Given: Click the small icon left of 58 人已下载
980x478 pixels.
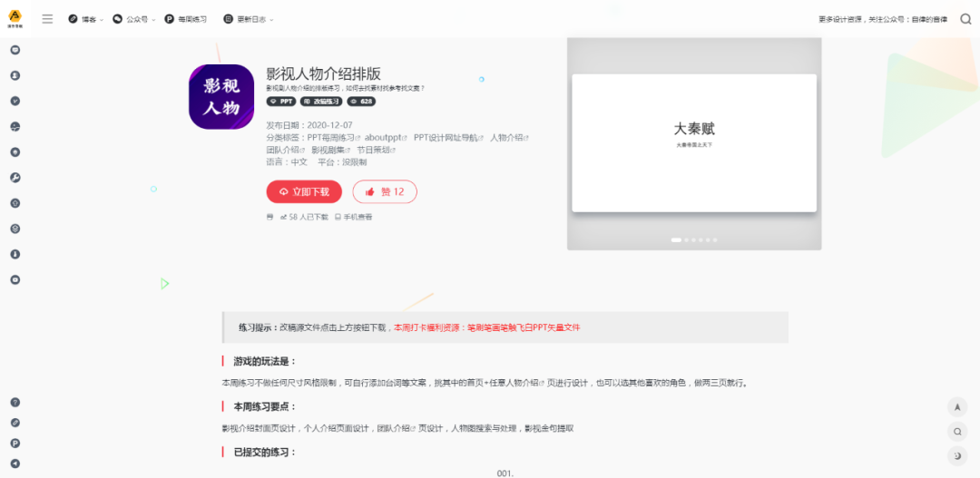Looking at the screenshot, I should click(x=270, y=218).
